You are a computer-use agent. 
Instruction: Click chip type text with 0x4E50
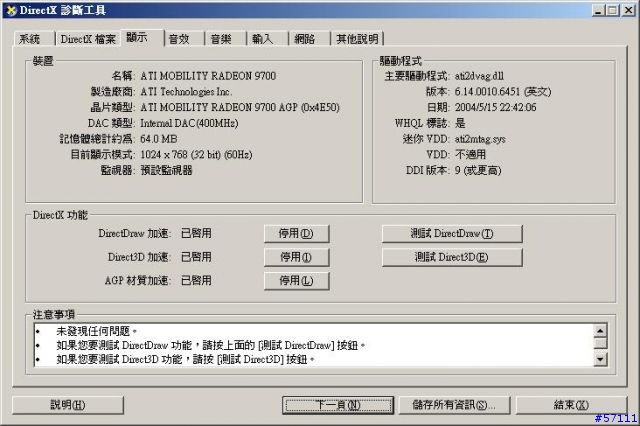click(240, 107)
